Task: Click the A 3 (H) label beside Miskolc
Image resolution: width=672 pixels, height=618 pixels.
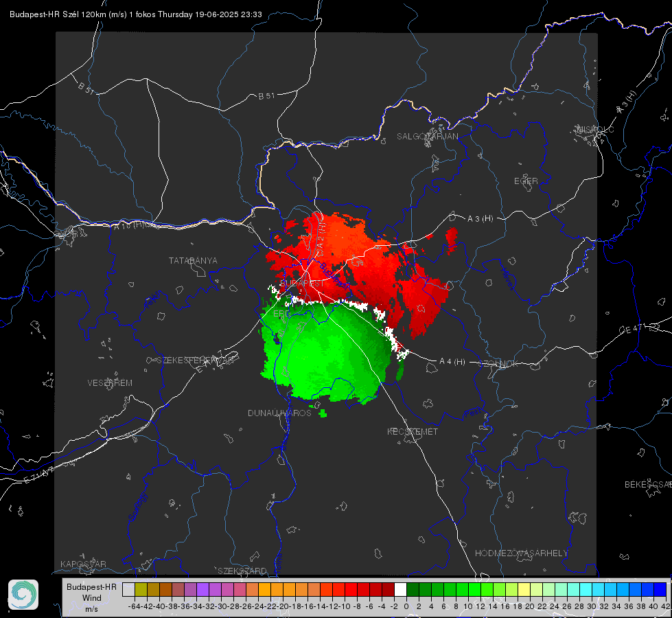Action: [627, 102]
